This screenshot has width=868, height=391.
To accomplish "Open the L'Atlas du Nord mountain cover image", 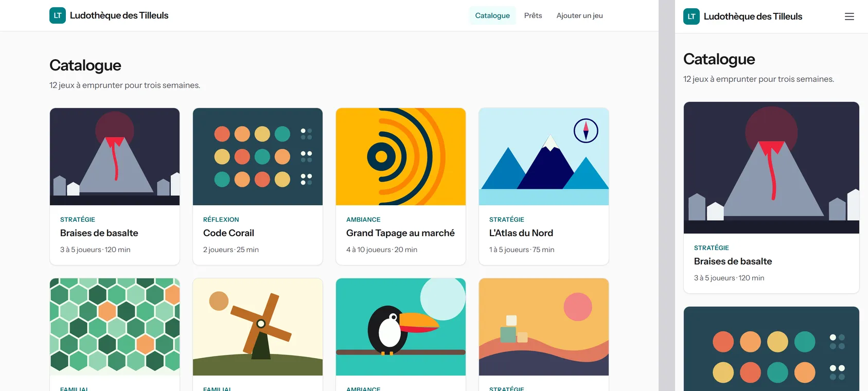I will coord(544,156).
